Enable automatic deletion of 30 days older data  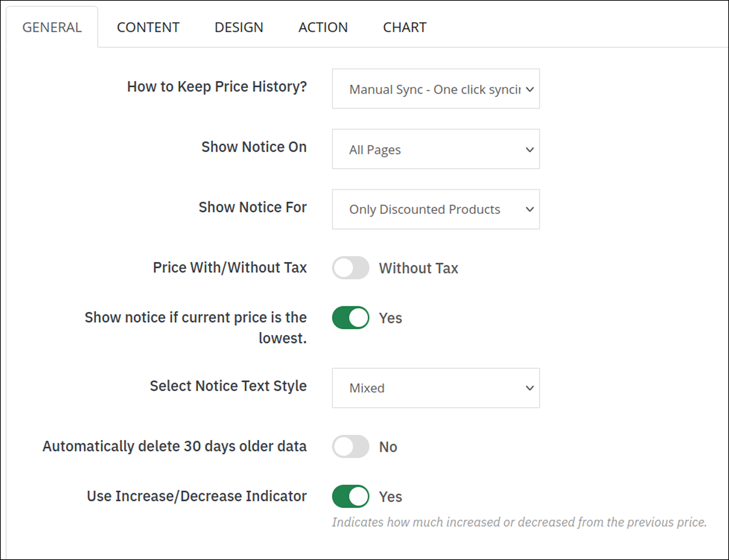(x=351, y=447)
